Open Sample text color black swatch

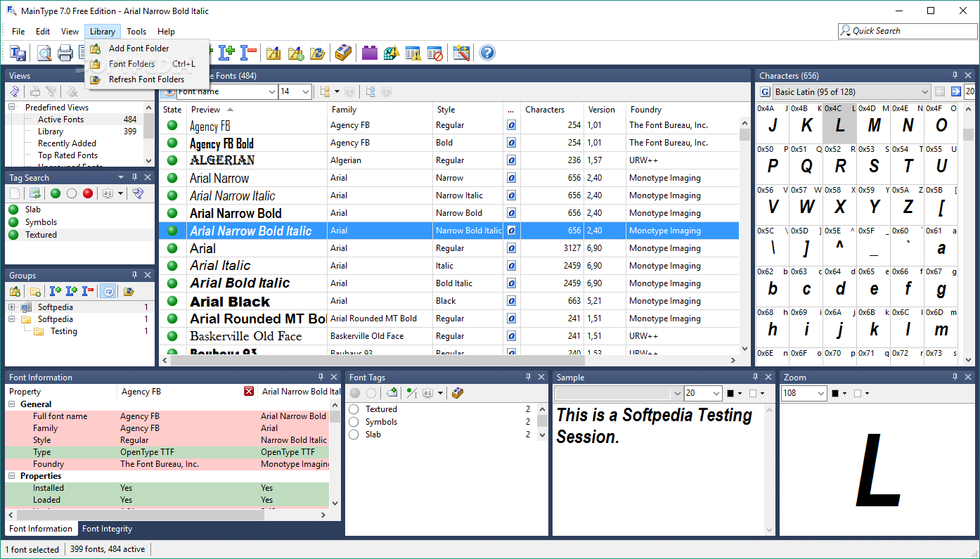tap(731, 394)
